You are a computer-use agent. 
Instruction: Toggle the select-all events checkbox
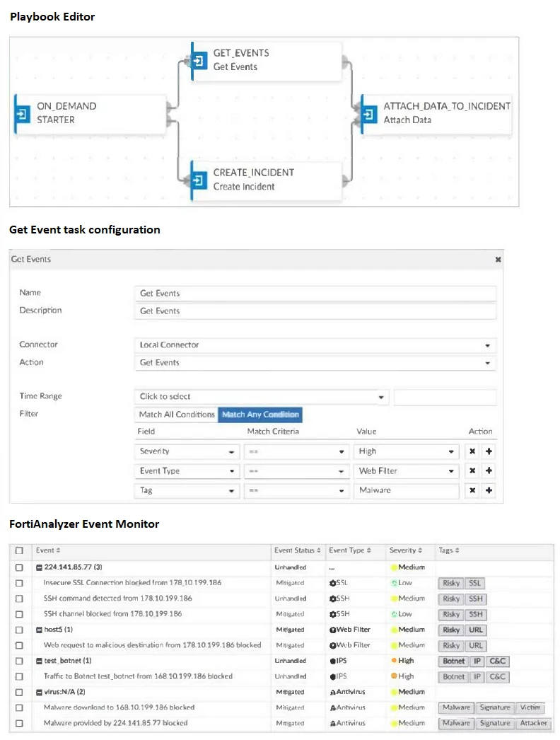19,550
